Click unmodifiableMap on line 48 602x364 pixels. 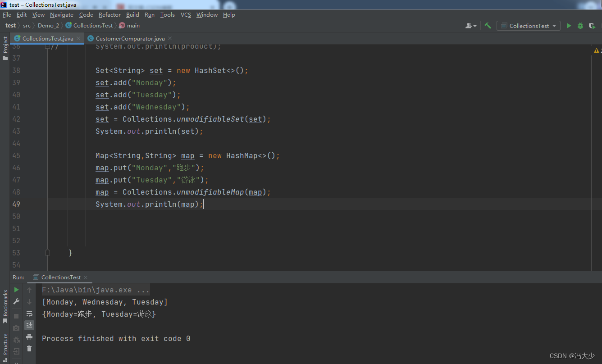pyautogui.click(x=210, y=192)
